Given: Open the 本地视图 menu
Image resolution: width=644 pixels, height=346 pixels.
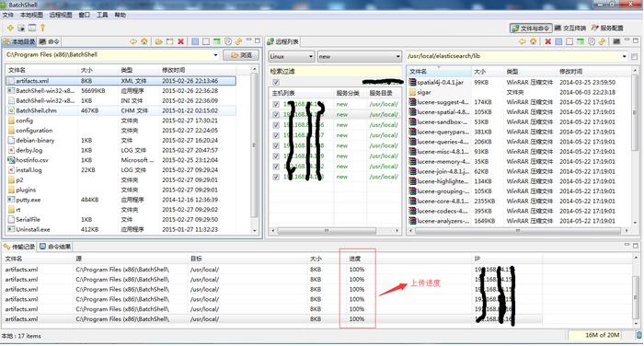Looking at the screenshot, I should 31,15.
